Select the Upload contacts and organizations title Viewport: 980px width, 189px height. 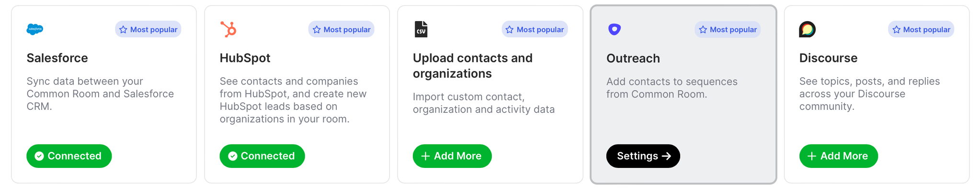(473, 66)
